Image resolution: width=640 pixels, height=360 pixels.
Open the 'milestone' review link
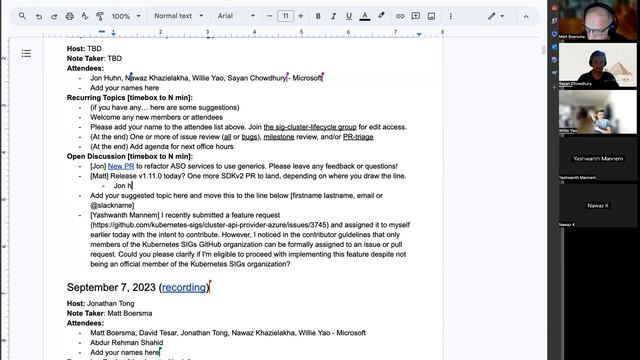279,137
